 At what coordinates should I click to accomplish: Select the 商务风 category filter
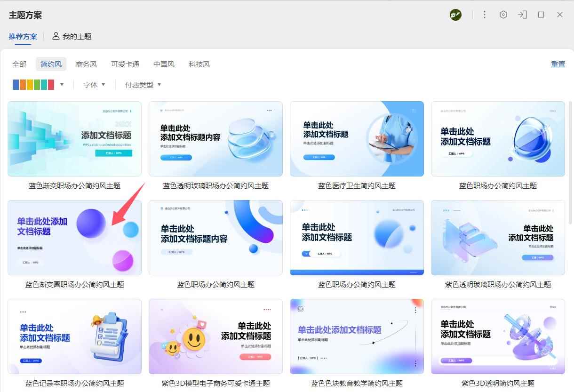[86, 64]
